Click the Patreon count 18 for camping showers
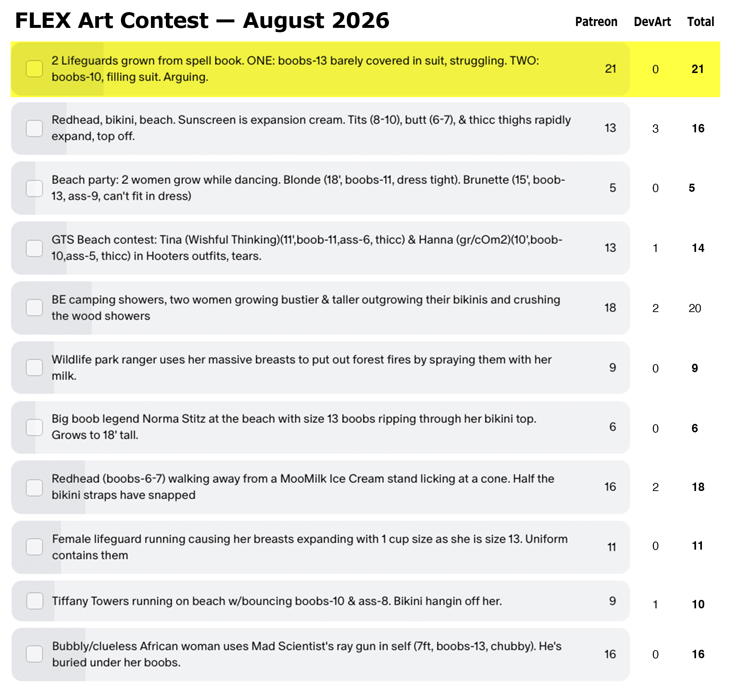Image resolution: width=729 pixels, height=700 pixels. pos(610,308)
